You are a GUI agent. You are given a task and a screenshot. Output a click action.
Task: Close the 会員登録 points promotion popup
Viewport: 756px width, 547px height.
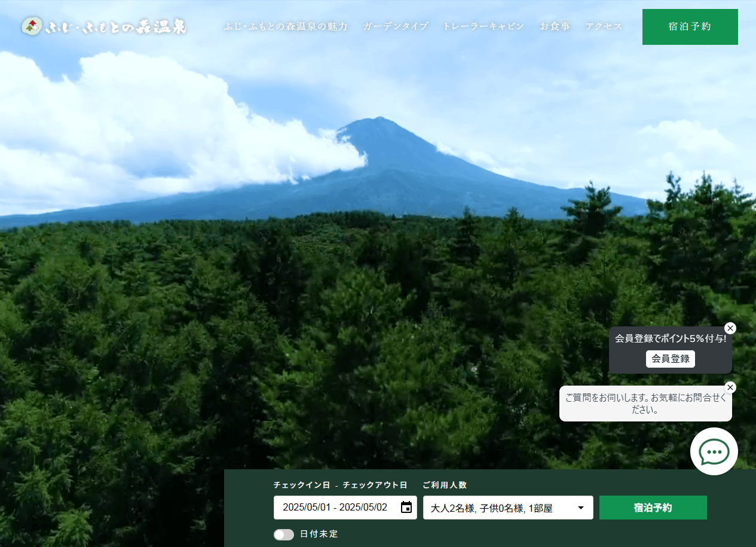(x=730, y=328)
